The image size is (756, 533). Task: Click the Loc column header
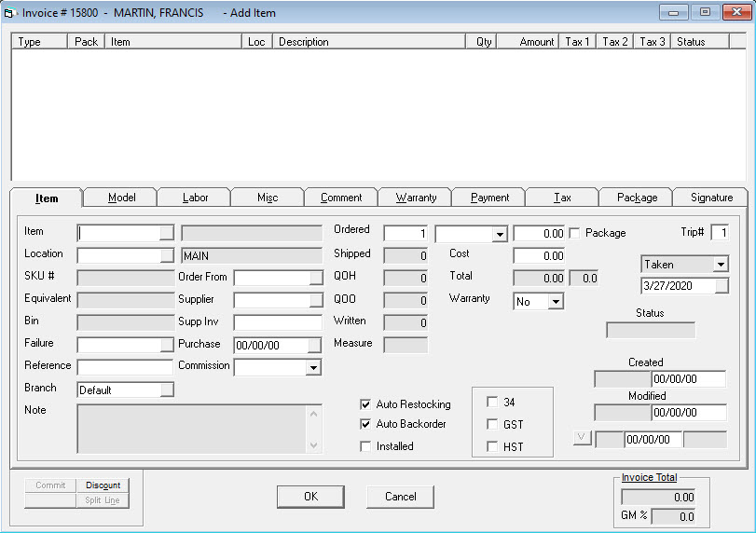click(256, 42)
